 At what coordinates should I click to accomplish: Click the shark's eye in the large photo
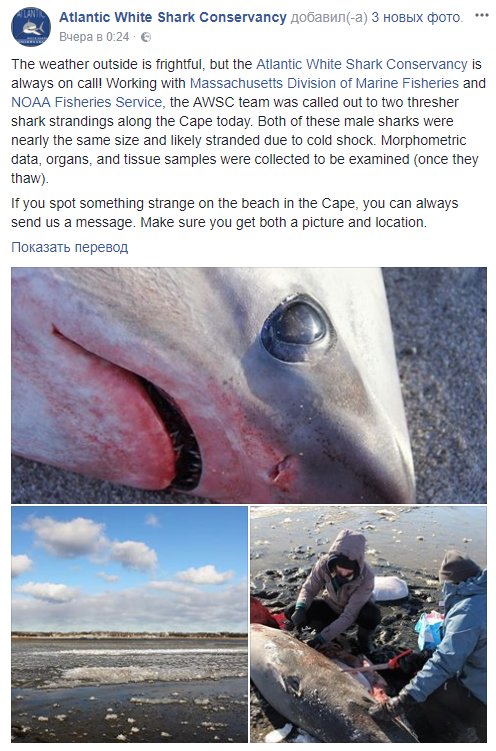296,329
